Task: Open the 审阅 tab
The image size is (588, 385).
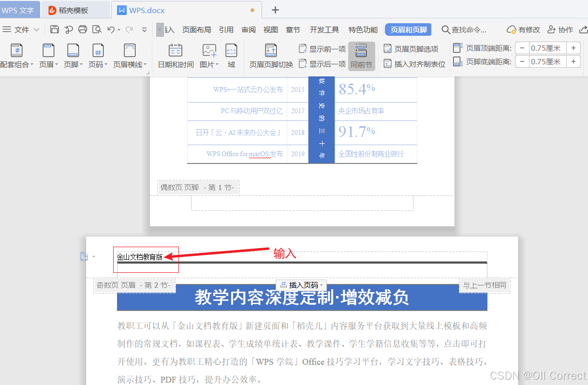Action: tap(249, 30)
